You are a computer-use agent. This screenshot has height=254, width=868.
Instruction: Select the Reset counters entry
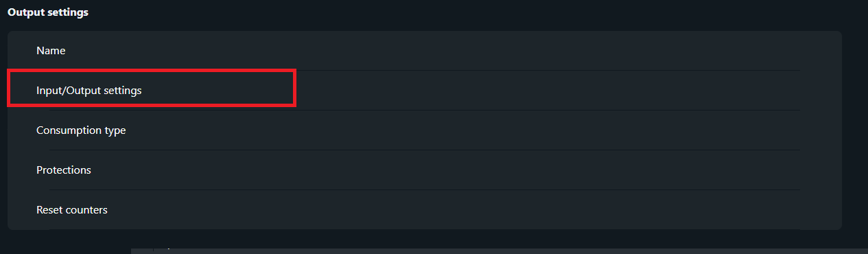point(424,210)
